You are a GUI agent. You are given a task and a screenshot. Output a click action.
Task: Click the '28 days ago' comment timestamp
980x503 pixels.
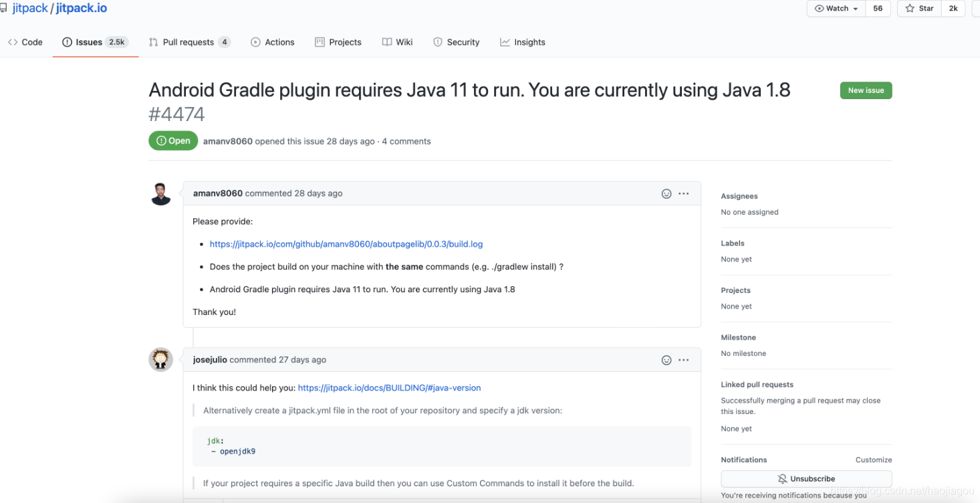(318, 193)
